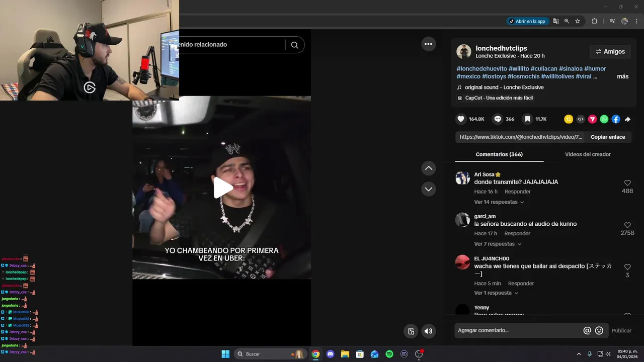Image resolution: width=644 pixels, height=362 pixels.
Task: Go to previous video with up arrow
Action: point(428,168)
